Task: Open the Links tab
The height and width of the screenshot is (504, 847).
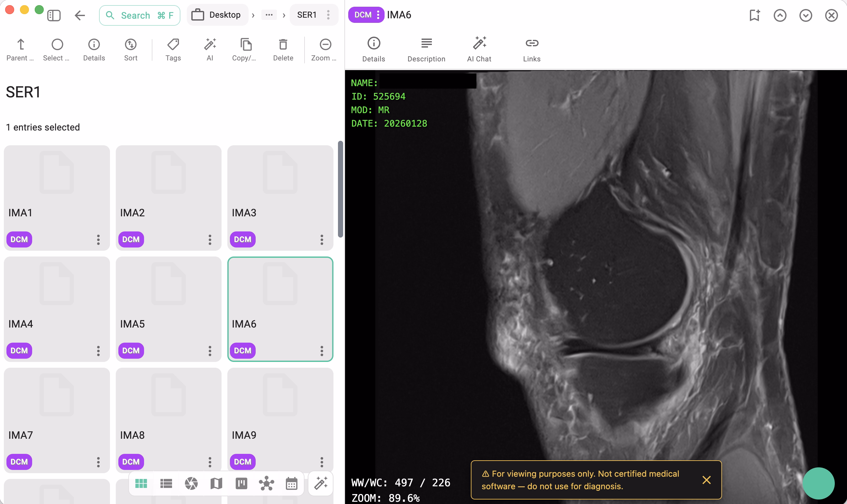Action: 532,50
